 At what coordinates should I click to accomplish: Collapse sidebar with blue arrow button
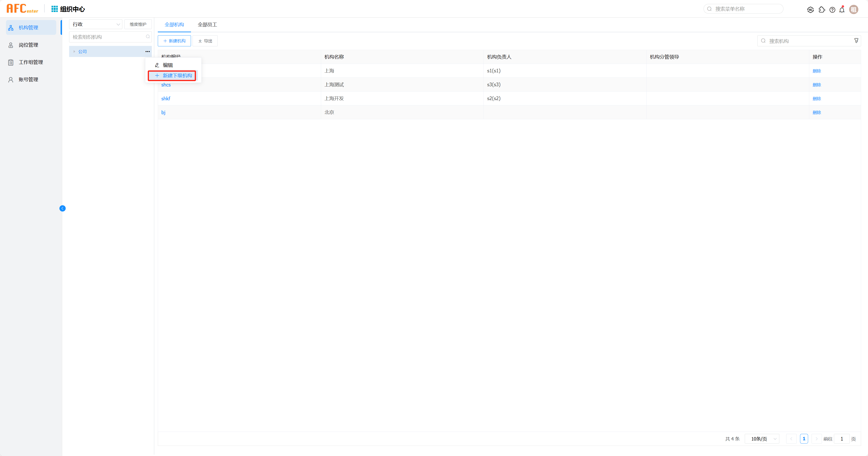point(62,209)
